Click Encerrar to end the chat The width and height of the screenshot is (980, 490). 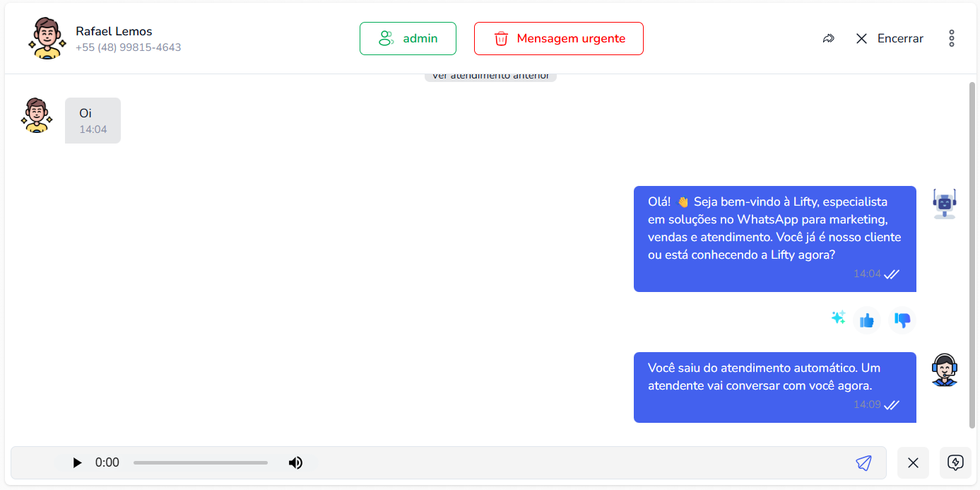889,39
